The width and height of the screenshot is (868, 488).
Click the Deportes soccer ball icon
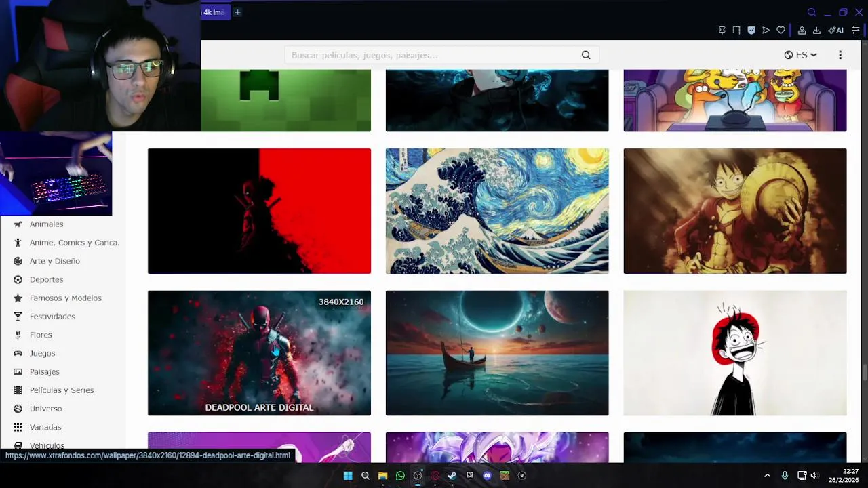[18, 279]
